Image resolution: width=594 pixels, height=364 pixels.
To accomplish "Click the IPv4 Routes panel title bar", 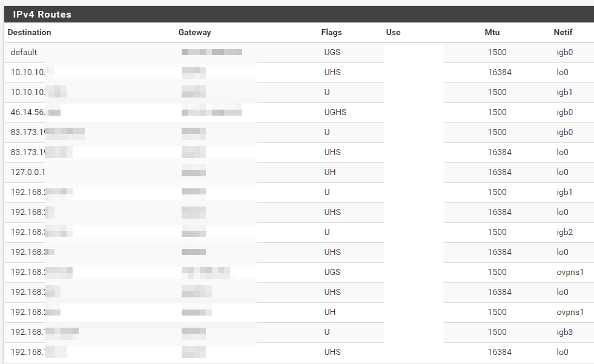I will pos(297,14).
